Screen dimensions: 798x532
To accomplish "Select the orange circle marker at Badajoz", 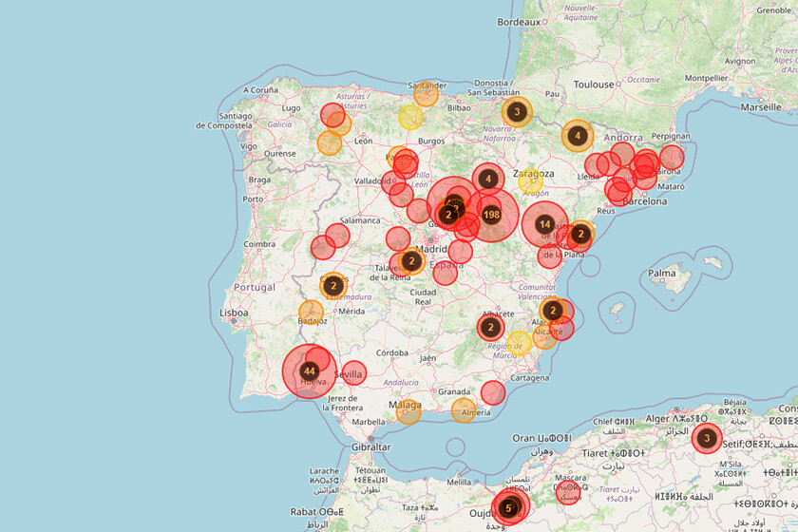I will coord(311,313).
